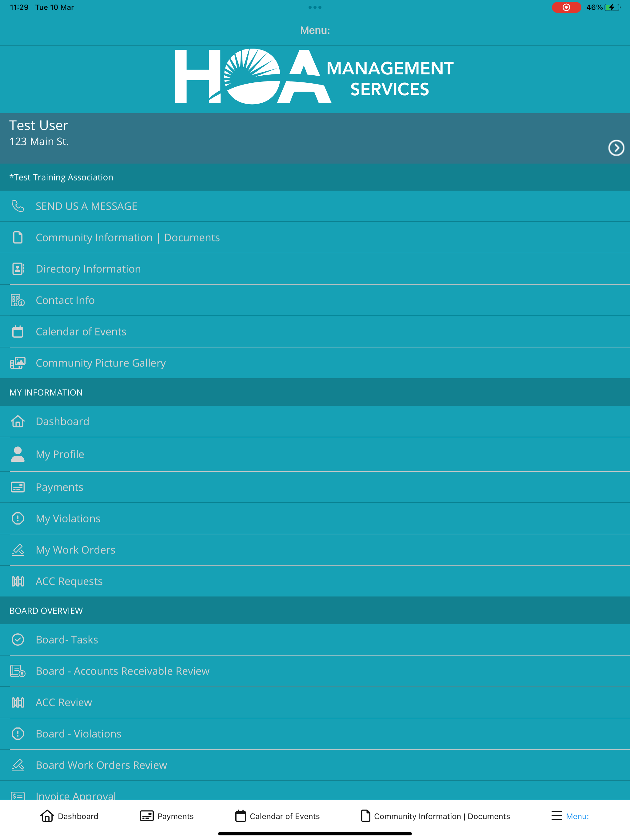View Calendar of Events from the menu list
The width and height of the screenshot is (630, 840).
click(315, 331)
